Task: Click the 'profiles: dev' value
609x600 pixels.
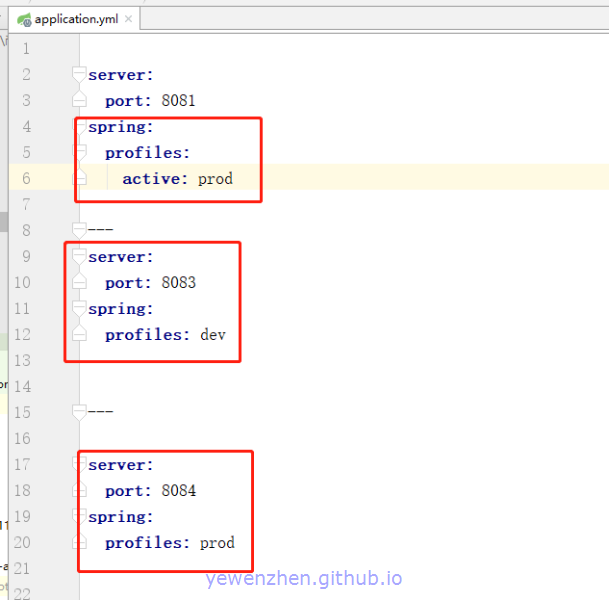Action: (212, 335)
